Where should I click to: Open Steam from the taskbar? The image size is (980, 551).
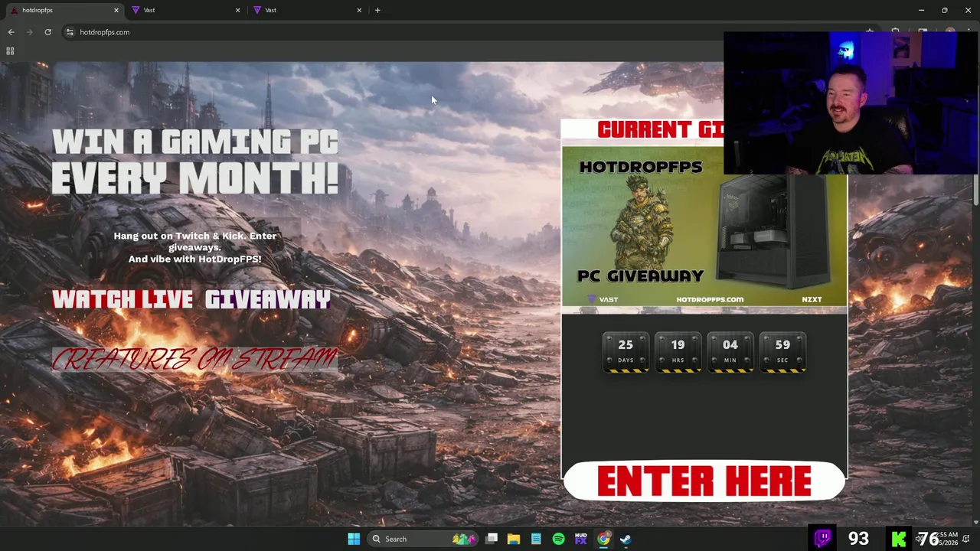(626, 539)
